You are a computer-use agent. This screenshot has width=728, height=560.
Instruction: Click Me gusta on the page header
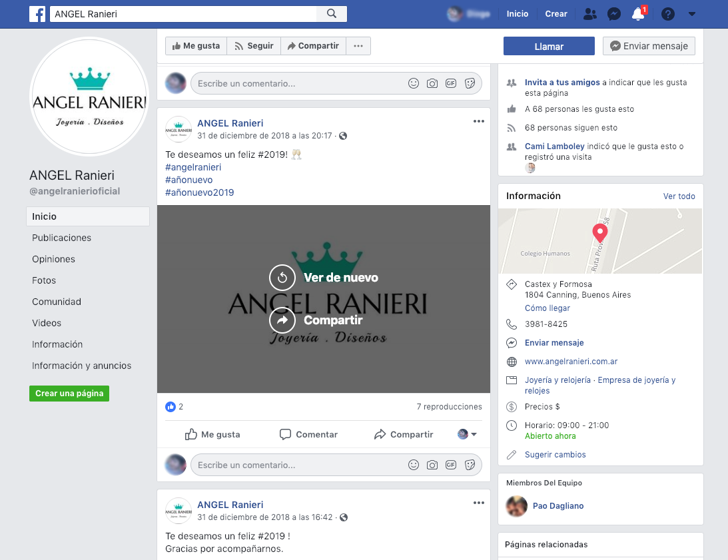(196, 46)
